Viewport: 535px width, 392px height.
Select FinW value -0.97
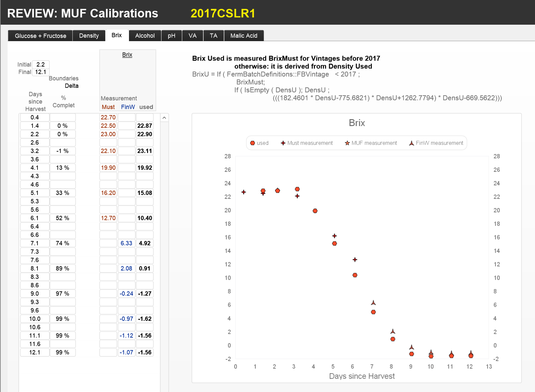[127, 319]
